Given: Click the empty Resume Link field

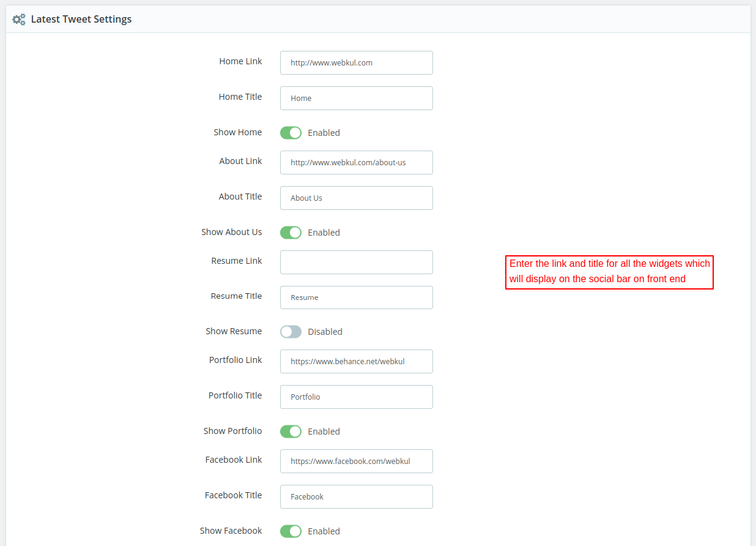Looking at the screenshot, I should click(x=357, y=262).
